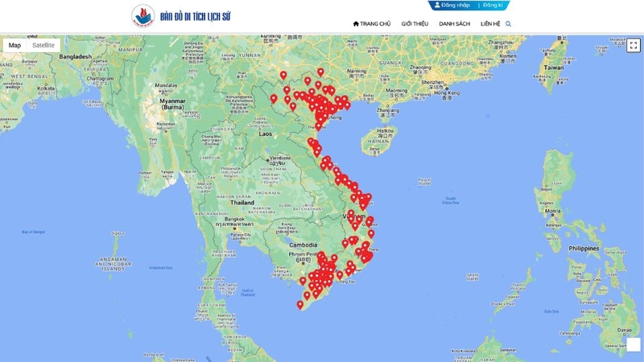The image size is (644, 362).
Task: Click the Đăng nhập login link
Action: pyautogui.click(x=456, y=5)
